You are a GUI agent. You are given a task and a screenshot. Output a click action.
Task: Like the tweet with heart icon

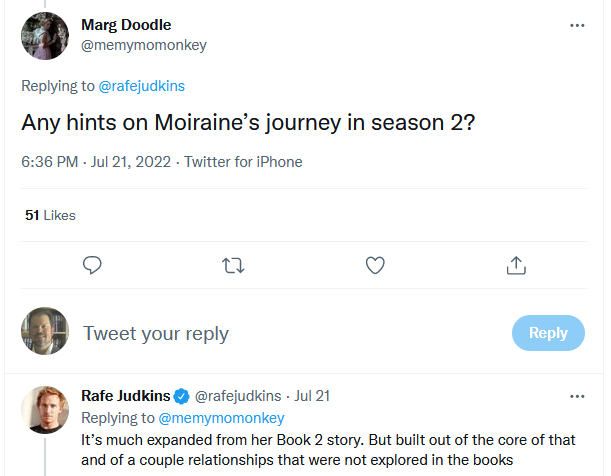point(375,265)
